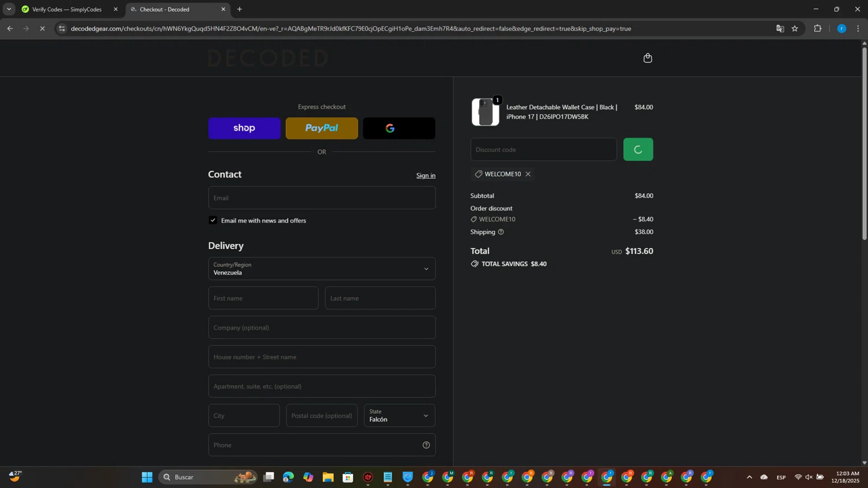868x488 pixels.
Task: Click the Total amount $113.60
Action: pos(639,251)
